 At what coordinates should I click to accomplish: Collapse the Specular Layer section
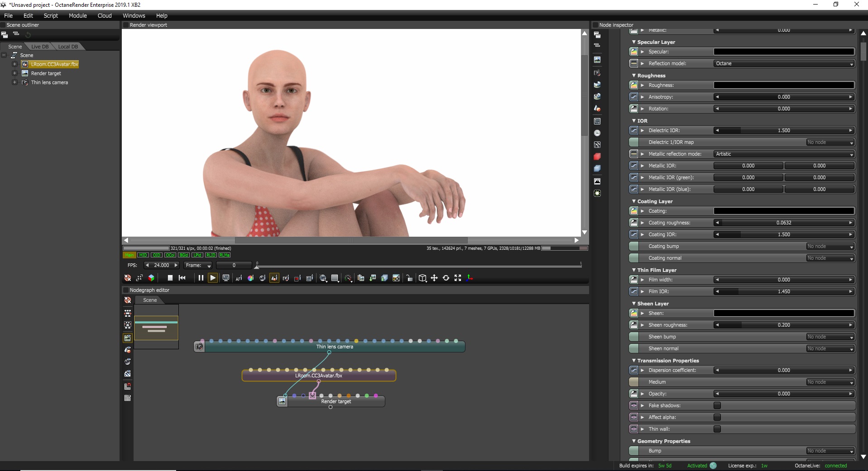coord(634,42)
